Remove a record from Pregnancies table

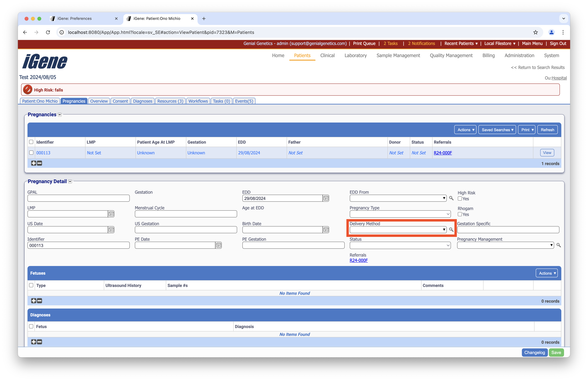(39, 163)
